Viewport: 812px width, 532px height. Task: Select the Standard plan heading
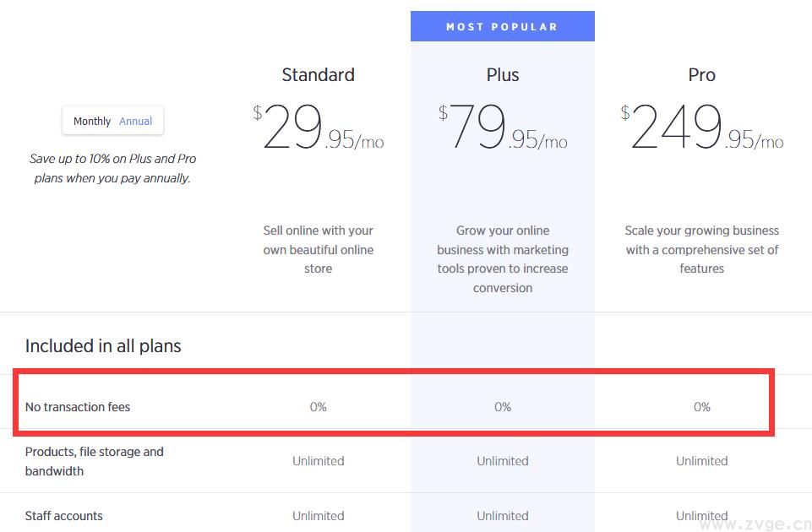pos(318,74)
